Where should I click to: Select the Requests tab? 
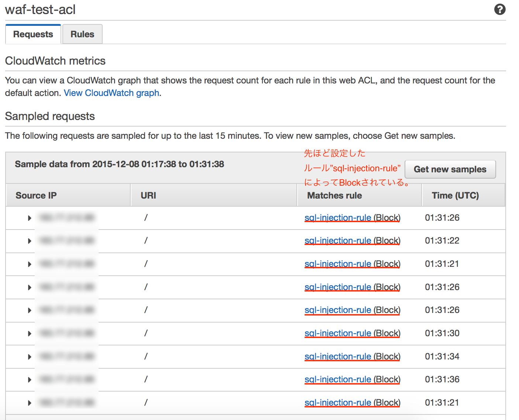tap(33, 34)
